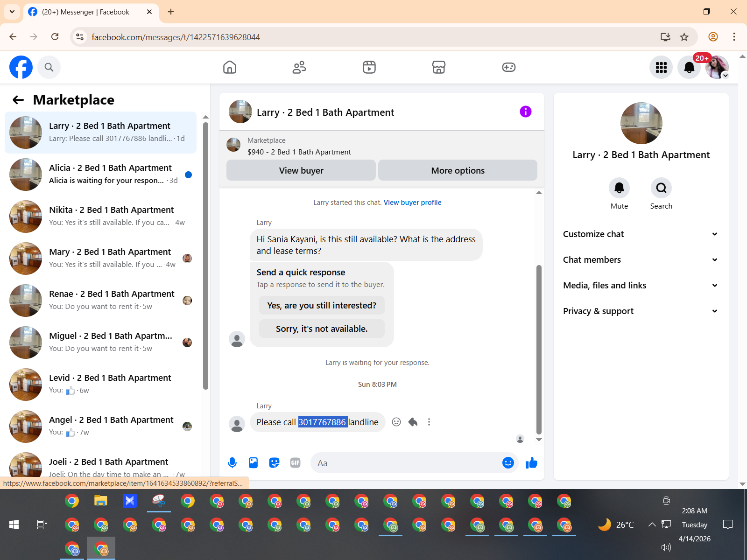Click the back arrow beside Marketplace heading

tap(18, 100)
